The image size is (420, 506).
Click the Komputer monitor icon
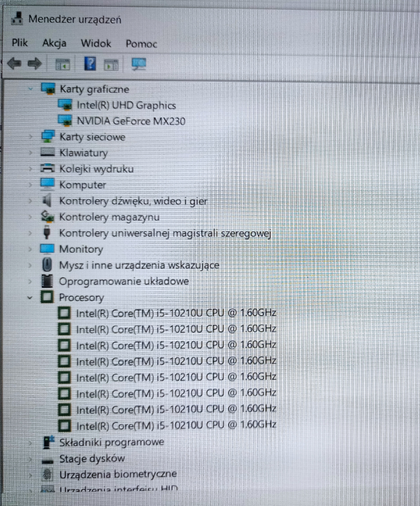tap(47, 184)
